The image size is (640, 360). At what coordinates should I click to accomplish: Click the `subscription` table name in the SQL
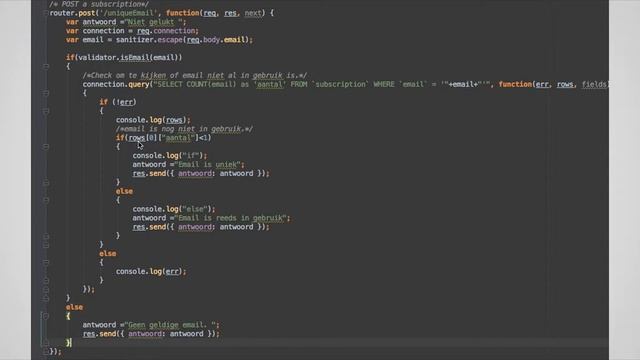click(341, 84)
